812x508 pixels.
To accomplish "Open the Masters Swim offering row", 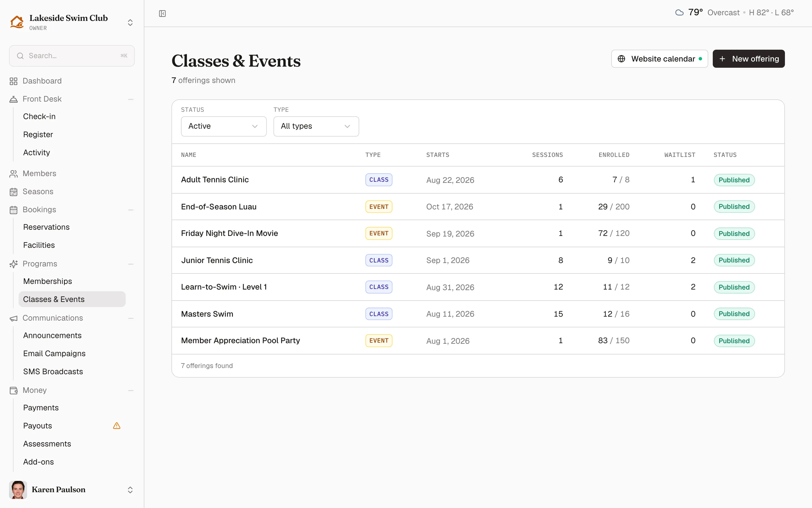I will [478, 314].
